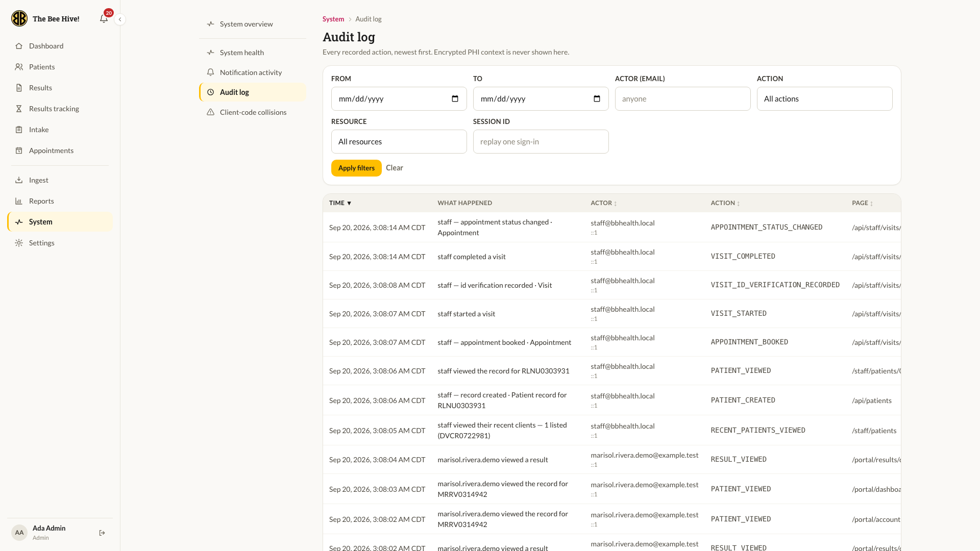Image resolution: width=980 pixels, height=551 pixels.
Task: Click the VISIT_ID_VERIFICATION_RECORDED action cell
Action: pos(775,285)
